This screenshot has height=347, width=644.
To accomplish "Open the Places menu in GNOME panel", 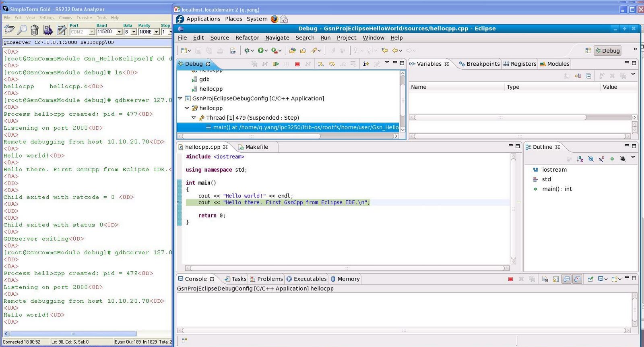I will pos(233,19).
